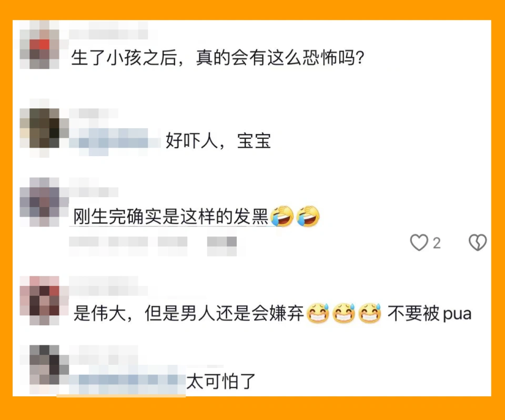Click blurred username above 是伟大 comment
The height and width of the screenshot is (420, 505).
click(108, 286)
